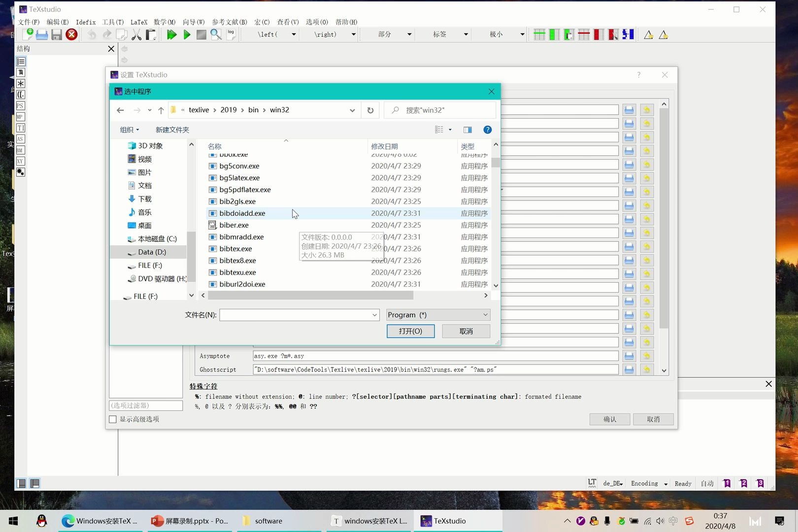The height and width of the screenshot is (532, 798).
Task: Open the log viewer icon
Action: tap(231, 34)
